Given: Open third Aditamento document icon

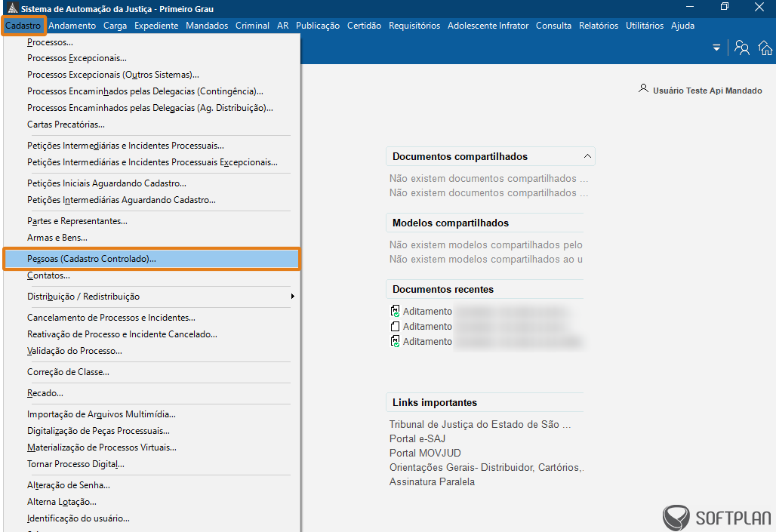Looking at the screenshot, I should pyautogui.click(x=395, y=341).
